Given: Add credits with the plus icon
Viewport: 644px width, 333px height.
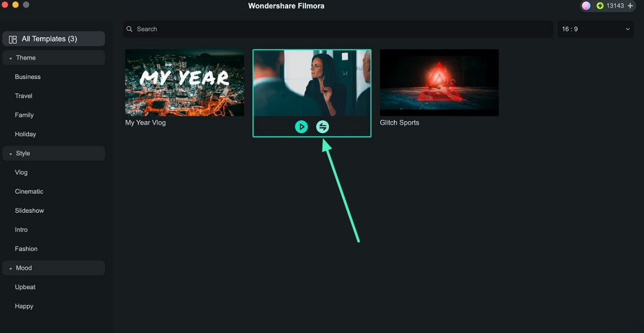Looking at the screenshot, I should tap(630, 6).
